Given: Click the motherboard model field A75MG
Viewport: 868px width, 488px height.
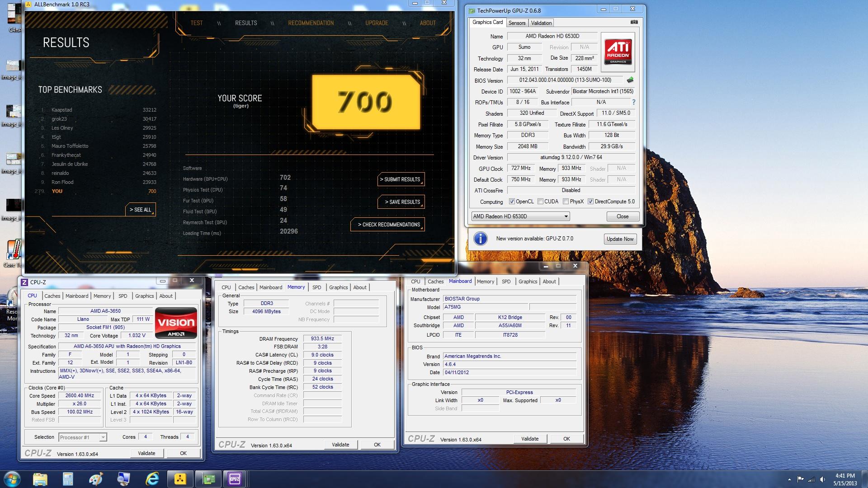Looking at the screenshot, I should [x=486, y=307].
